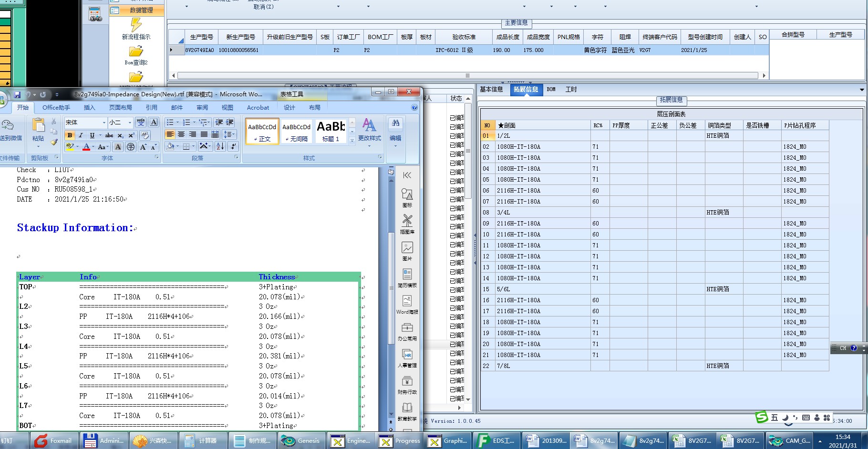This screenshot has width=868, height=449.
Task: Open the 计算器 calculator taskbar item
Action: point(202,441)
